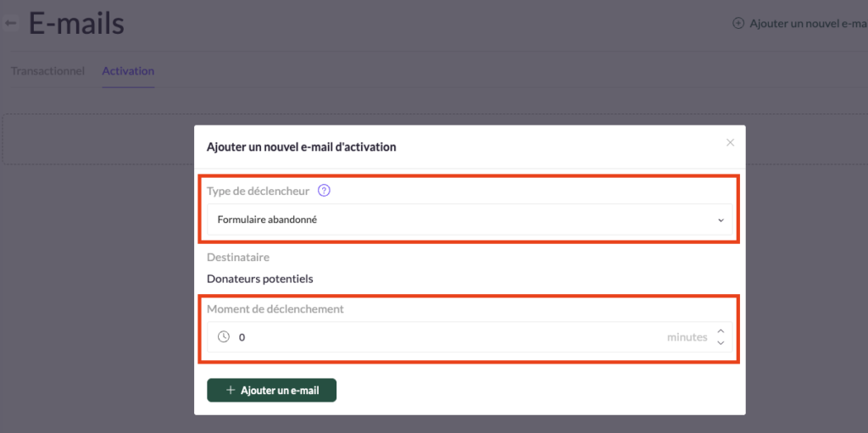Click the Ajouter un nouvel e-mail link

pos(807,24)
